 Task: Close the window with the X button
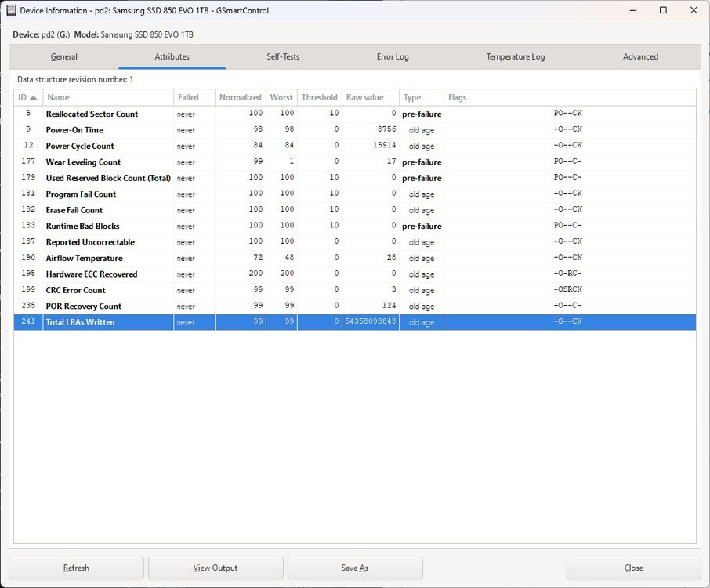[694, 10]
